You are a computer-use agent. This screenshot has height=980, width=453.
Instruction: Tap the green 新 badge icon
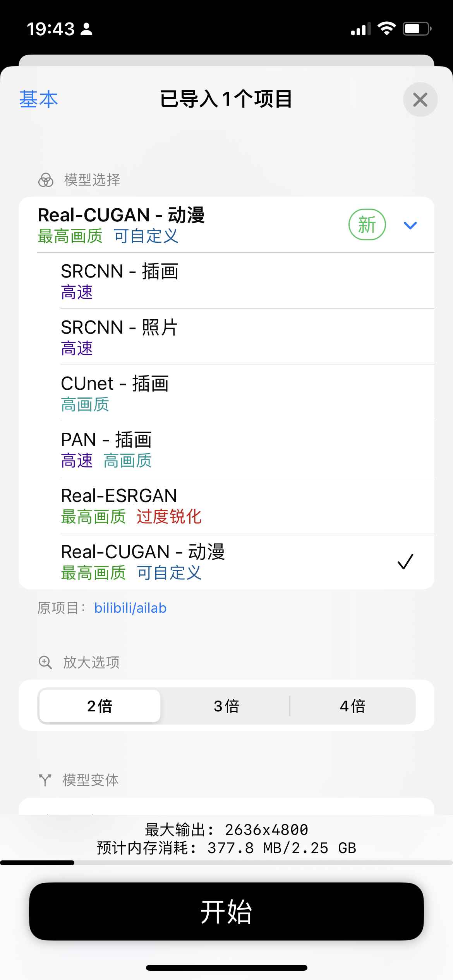(367, 225)
